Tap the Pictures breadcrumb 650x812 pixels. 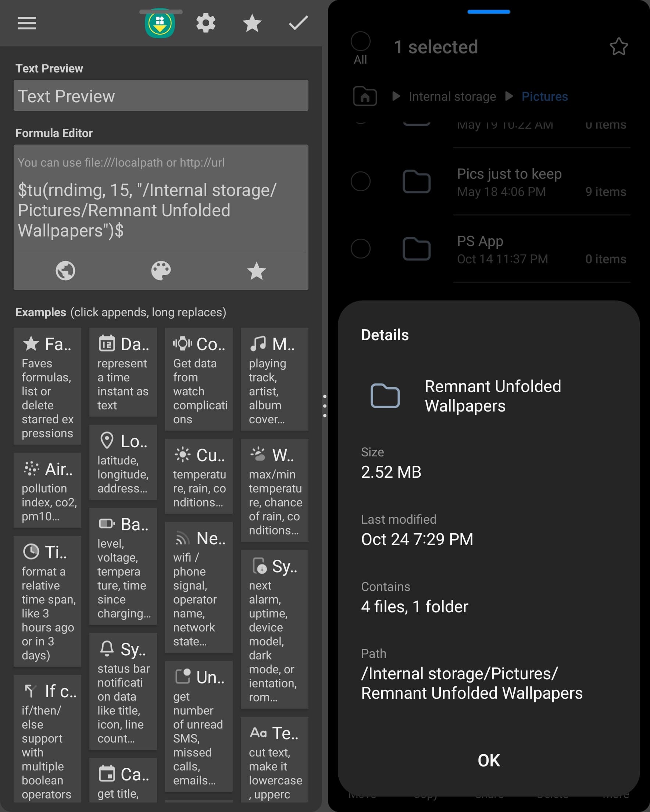coord(544,96)
